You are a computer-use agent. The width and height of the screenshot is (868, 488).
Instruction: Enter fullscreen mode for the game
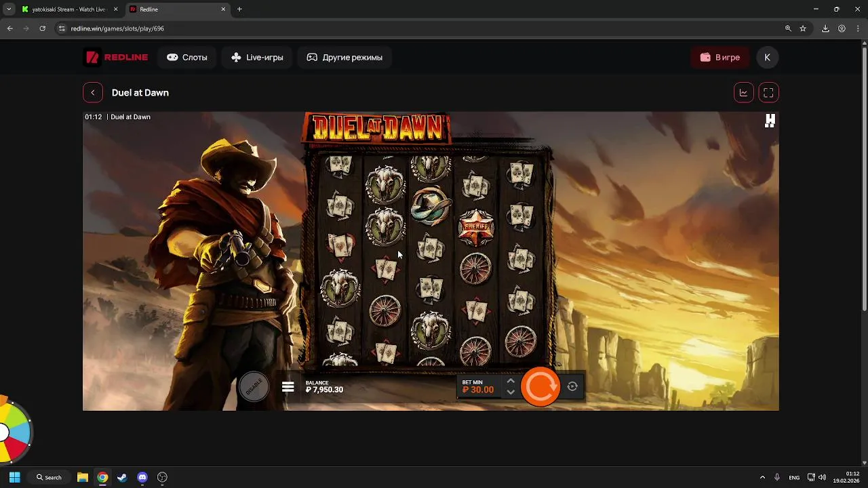click(x=768, y=93)
